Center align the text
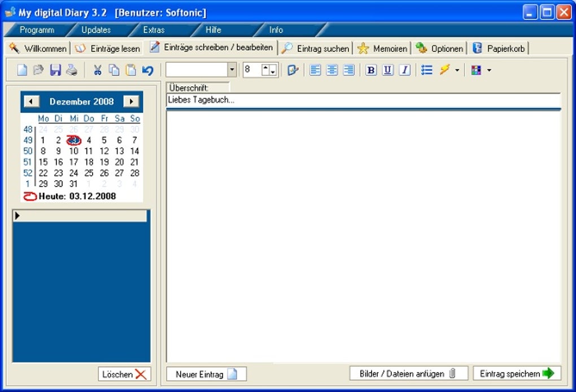576x392 pixels. [332, 70]
